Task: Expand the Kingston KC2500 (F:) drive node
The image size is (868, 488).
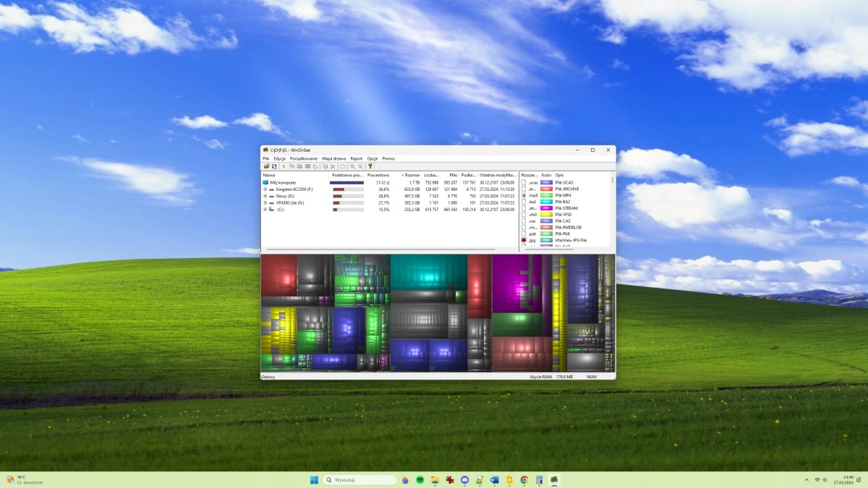Action: [x=265, y=189]
